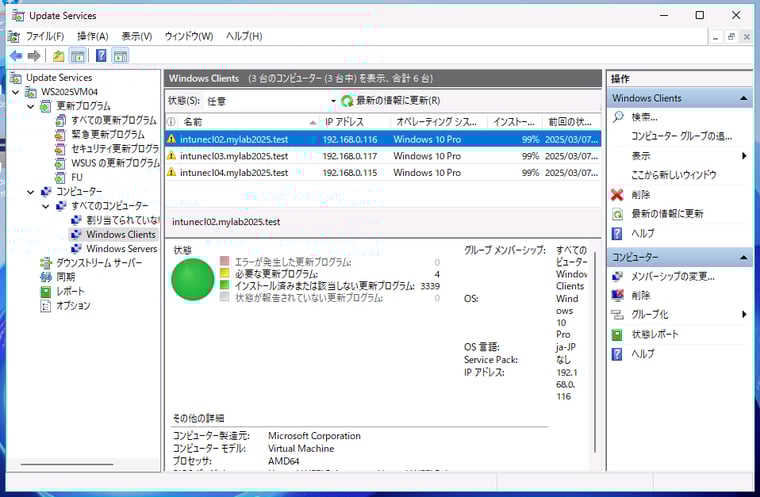Select 割り当てられていない computer group
The height and width of the screenshot is (497, 760).
pos(123,220)
